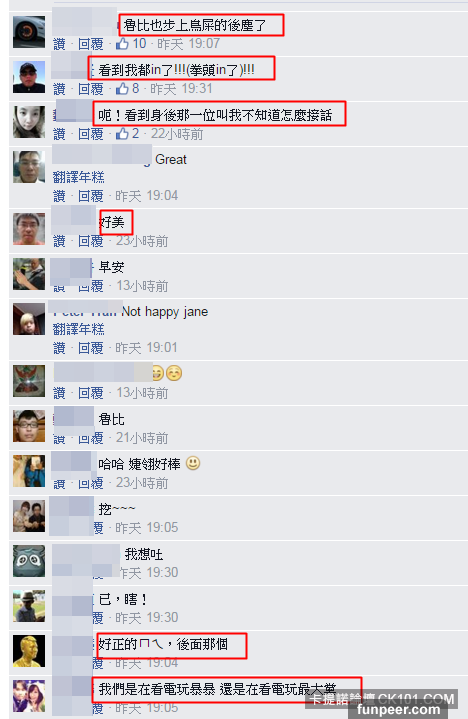Click the thumbs-up icon showing 8 likes
Screen dimensions: 468x719
coord(122,88)
